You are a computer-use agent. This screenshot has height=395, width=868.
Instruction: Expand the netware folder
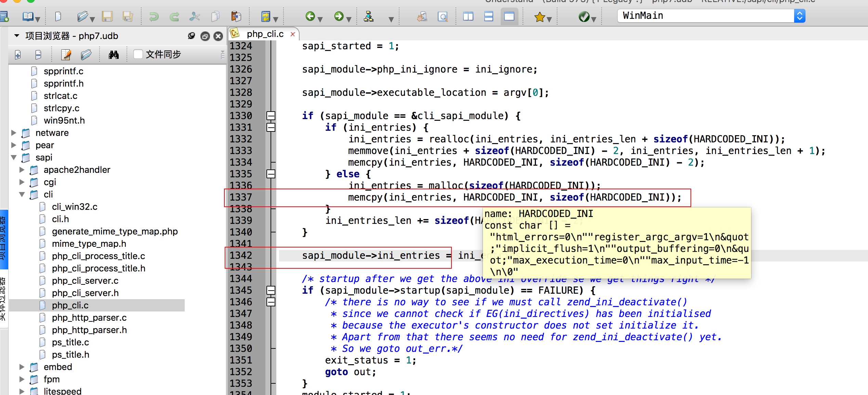(14, 133)
